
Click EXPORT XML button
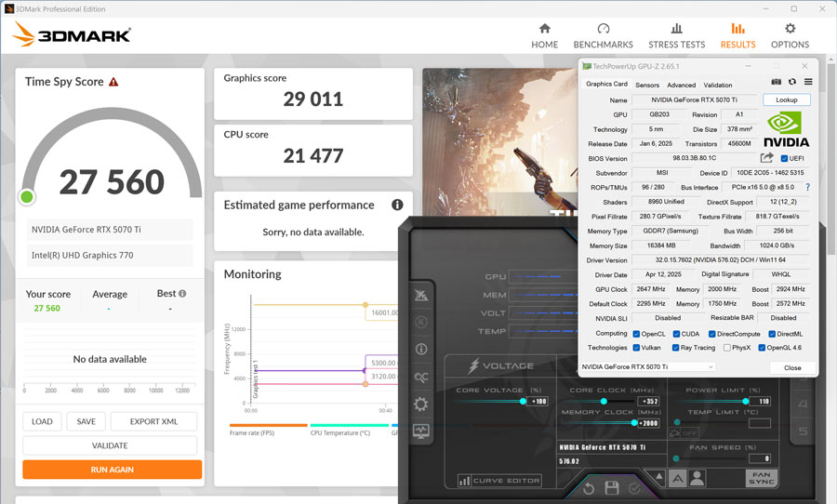[x=153, y=421]
